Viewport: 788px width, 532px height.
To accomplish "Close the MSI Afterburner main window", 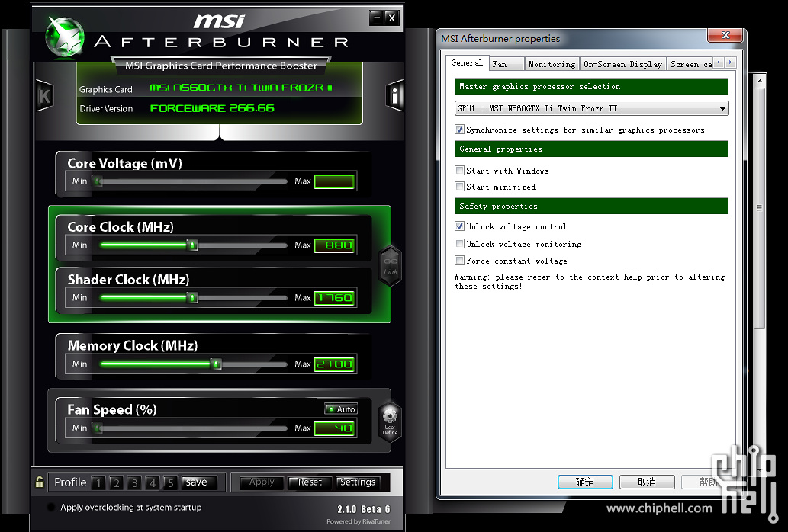I will 392,18.
